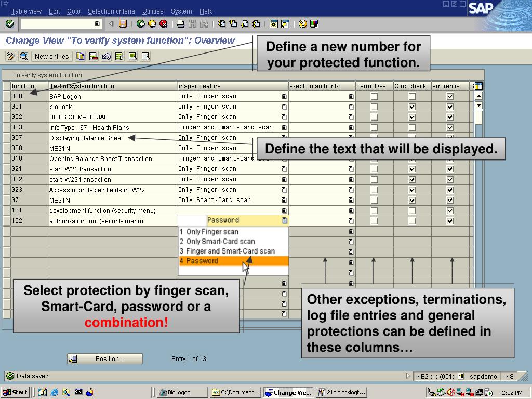
Task: Enable Glob.check for Info Type 167 row
Action: coord(412,128)
